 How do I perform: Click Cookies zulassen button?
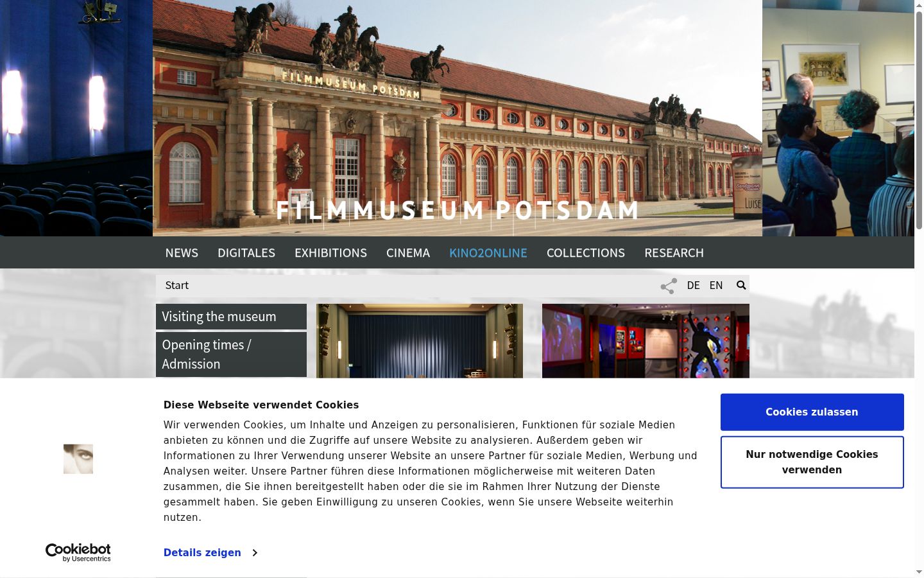(x=812, y=412)
